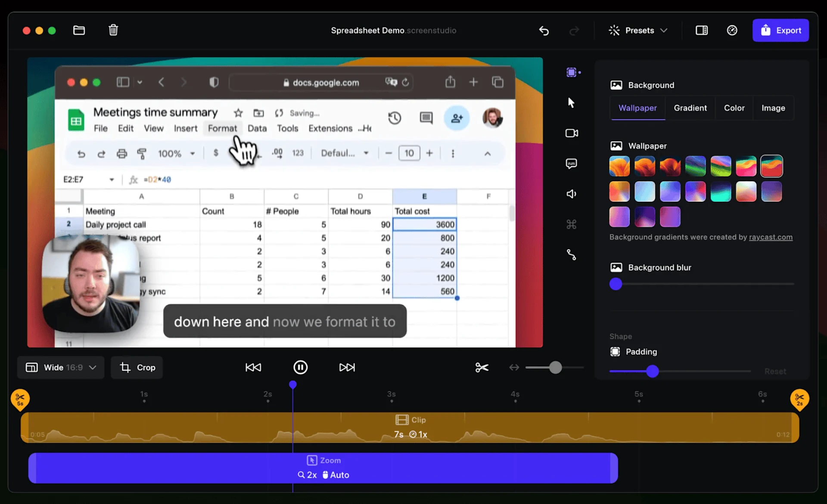
Task: Open the camera settings panel
Action: click(x=572, y=133)
